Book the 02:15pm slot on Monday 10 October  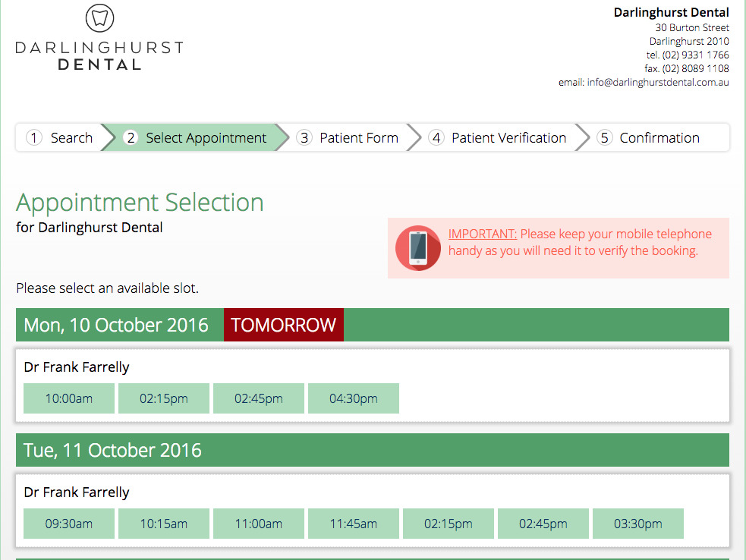(164, 398)
